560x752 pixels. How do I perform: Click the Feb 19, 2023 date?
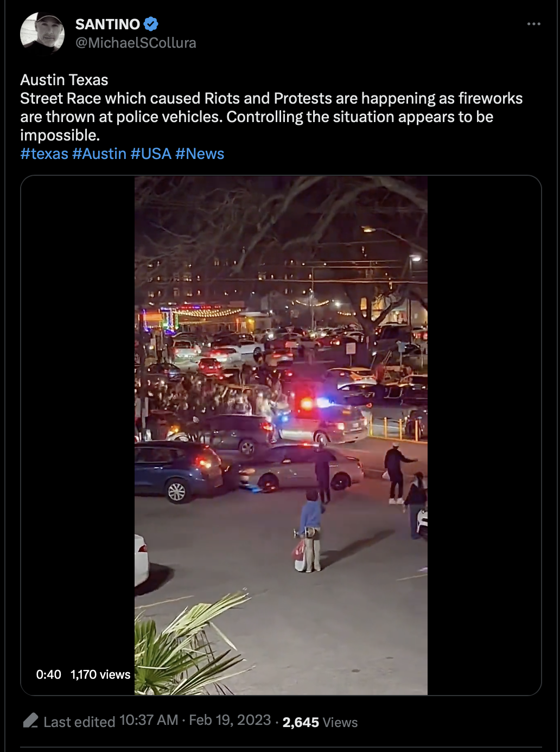pos(230,720)
